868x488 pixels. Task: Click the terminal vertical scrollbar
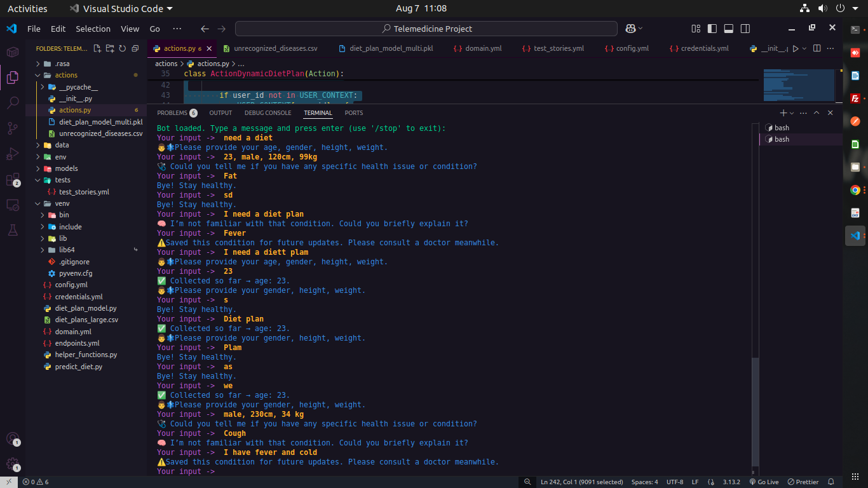(756, 413)
